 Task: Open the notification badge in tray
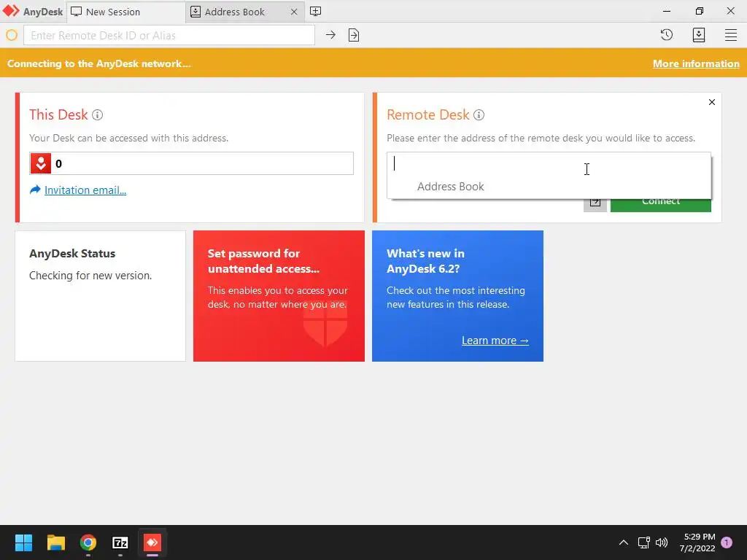pos(727,542)
